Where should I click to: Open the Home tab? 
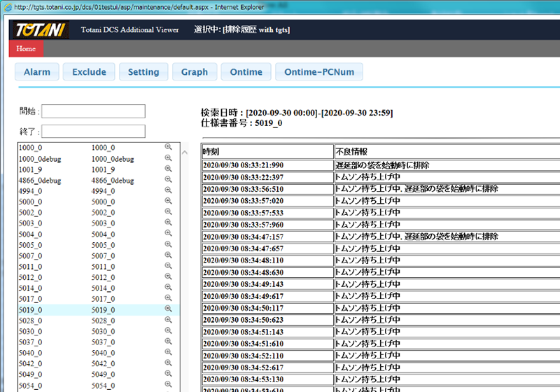pos(26,49)
